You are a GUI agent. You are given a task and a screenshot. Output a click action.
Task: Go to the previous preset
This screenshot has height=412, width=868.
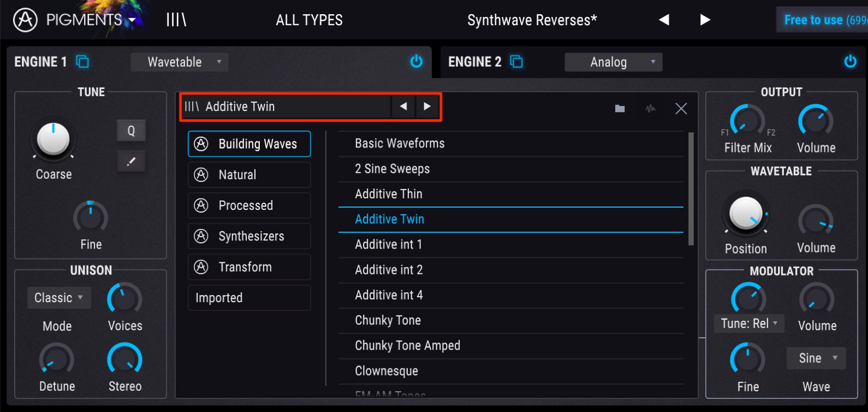(x=664, y=20)
